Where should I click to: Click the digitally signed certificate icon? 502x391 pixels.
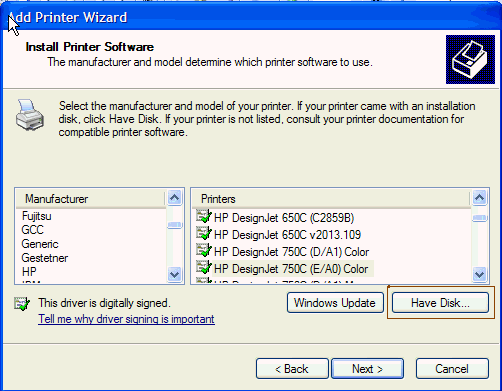pyautogui.click(x=22, y=304)
